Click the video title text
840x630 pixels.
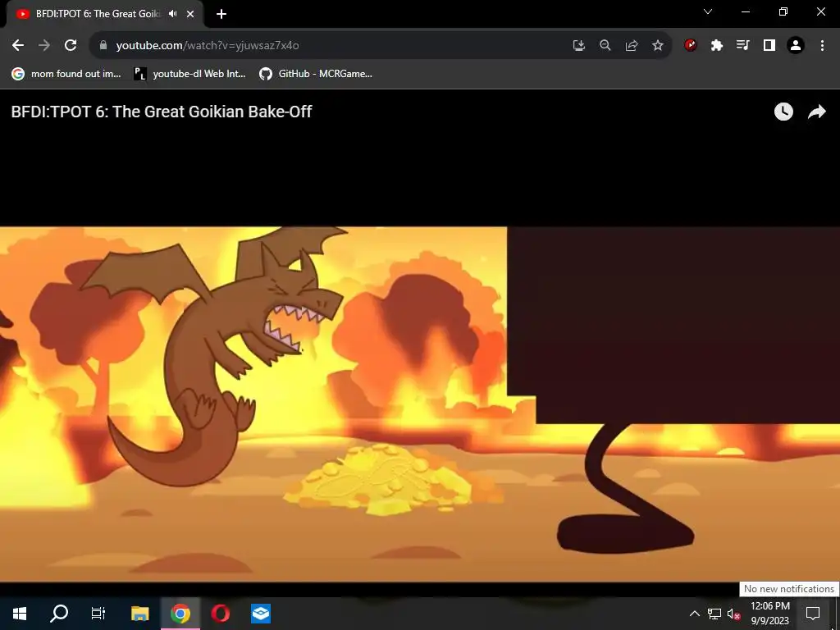point(162,112)
